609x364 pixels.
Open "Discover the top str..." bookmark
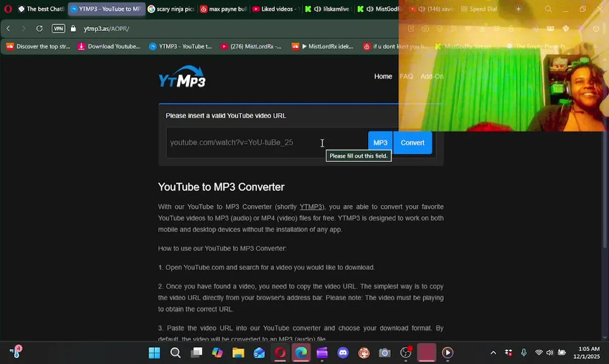pyautogui.click(x=38, y=47)
